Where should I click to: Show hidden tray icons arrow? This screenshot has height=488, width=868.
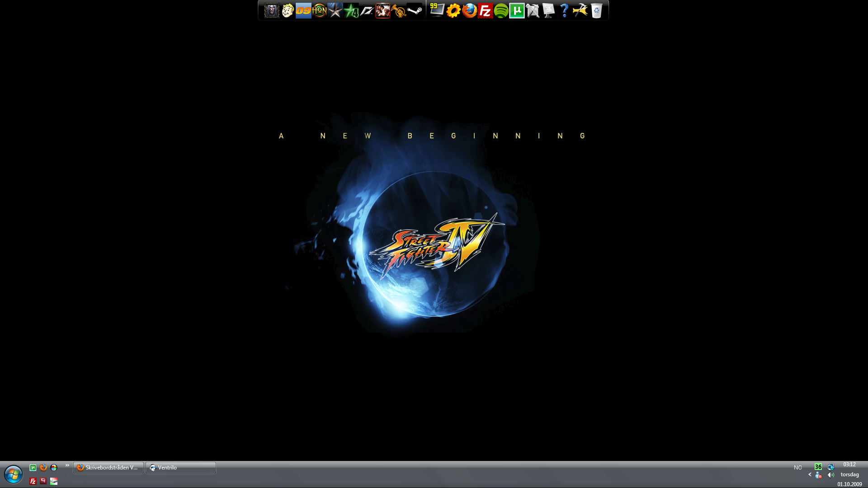810,474
